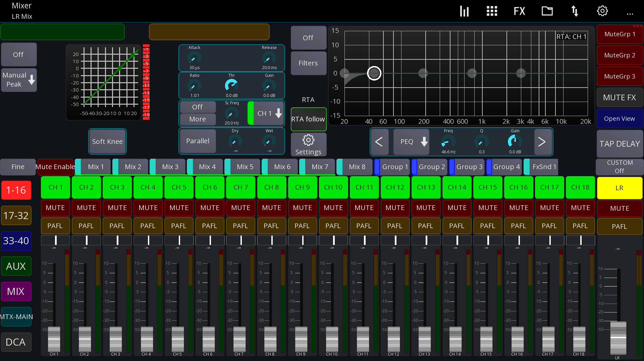This screenshot has height=361, width=644.
Task: Adjust the compressor Ratio knob
Action: [194, 86]
